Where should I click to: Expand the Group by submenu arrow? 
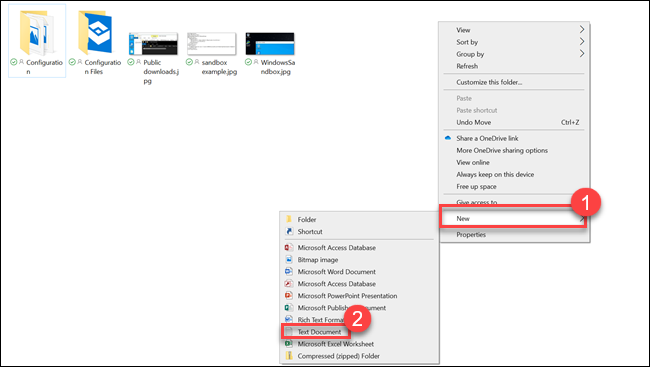point(582,53)
